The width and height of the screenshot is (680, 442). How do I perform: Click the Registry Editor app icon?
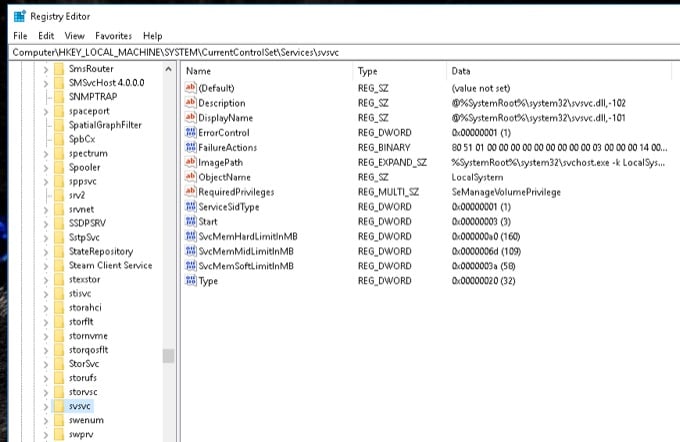tap(20, 16)
